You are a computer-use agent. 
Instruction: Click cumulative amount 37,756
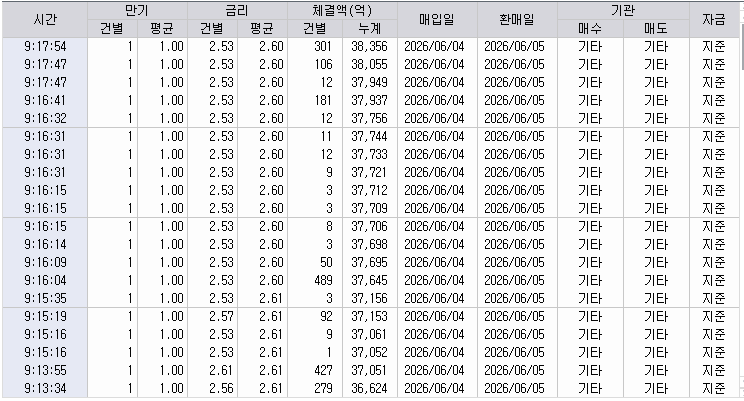tap(370, 118)
